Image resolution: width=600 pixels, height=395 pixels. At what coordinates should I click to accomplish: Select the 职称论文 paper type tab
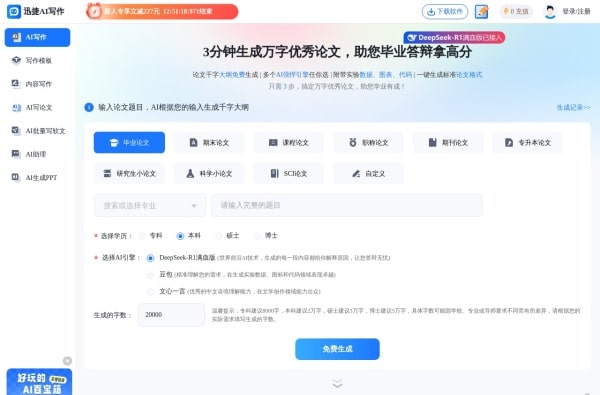tap(368, 142)
